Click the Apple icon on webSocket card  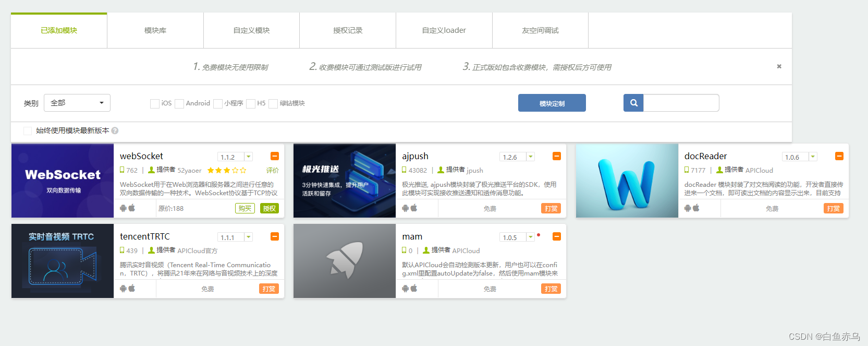132,208
